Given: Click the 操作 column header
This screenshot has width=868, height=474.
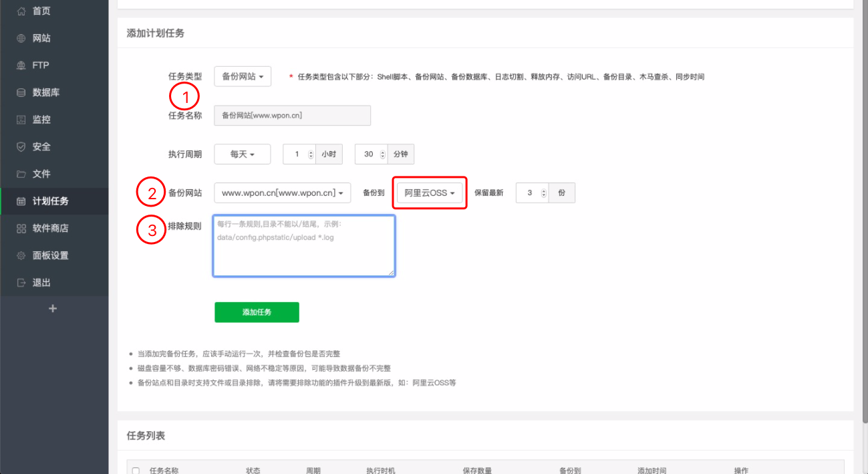Looking at the screenshot, I should pyautogui.click(x=741, y=471).
